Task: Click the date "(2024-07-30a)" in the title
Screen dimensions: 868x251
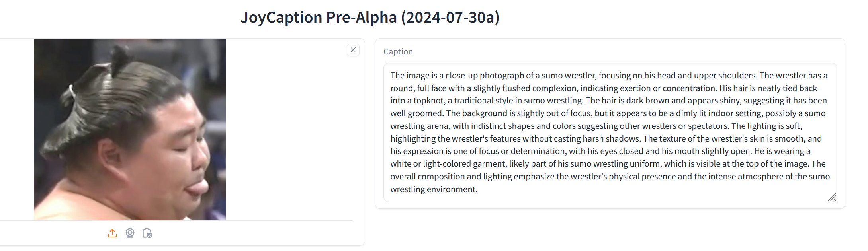Action: 450,18
